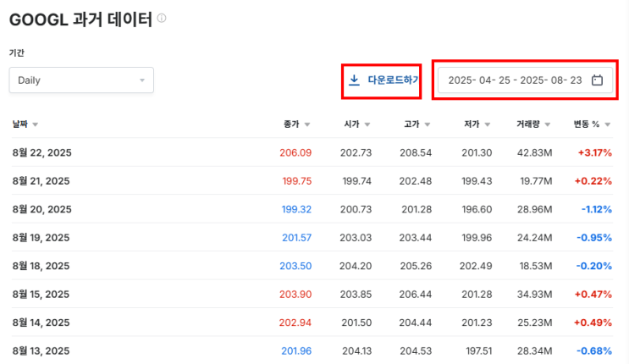
Task: Sort by 변동 % column header
Action: [592, 124]
